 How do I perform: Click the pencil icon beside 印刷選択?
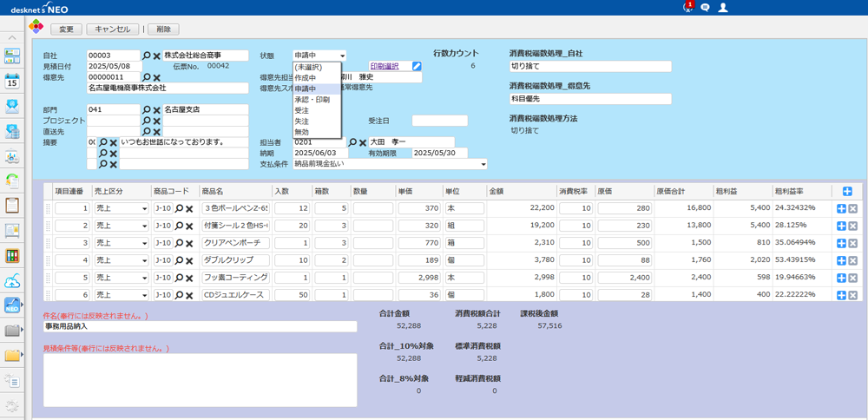pyautogui.click(x=417, y=66)
